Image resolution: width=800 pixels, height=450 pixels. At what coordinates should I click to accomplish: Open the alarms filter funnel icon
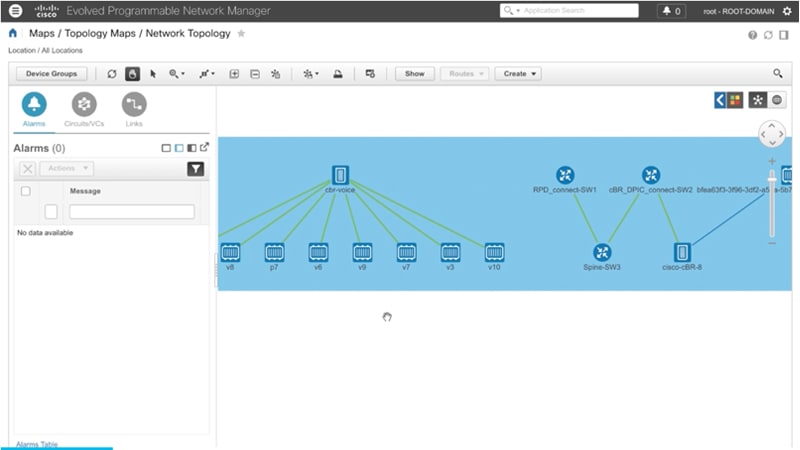(x=195, y=169)
